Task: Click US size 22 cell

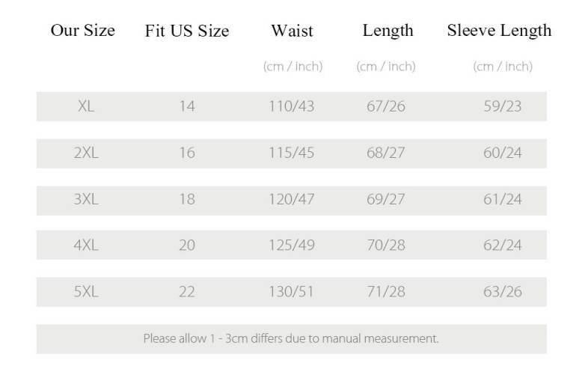Action: [187, 291]
